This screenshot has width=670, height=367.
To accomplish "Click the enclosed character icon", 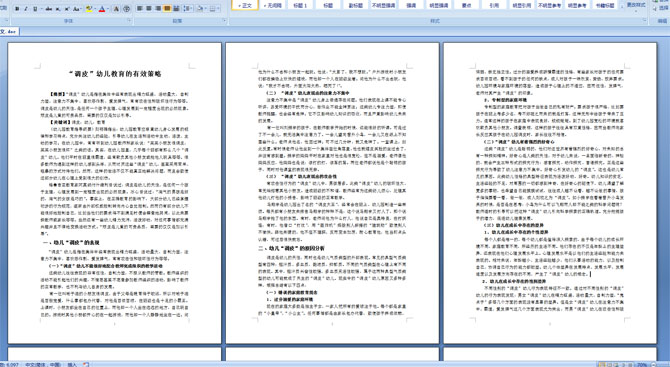I will (126, 9).
